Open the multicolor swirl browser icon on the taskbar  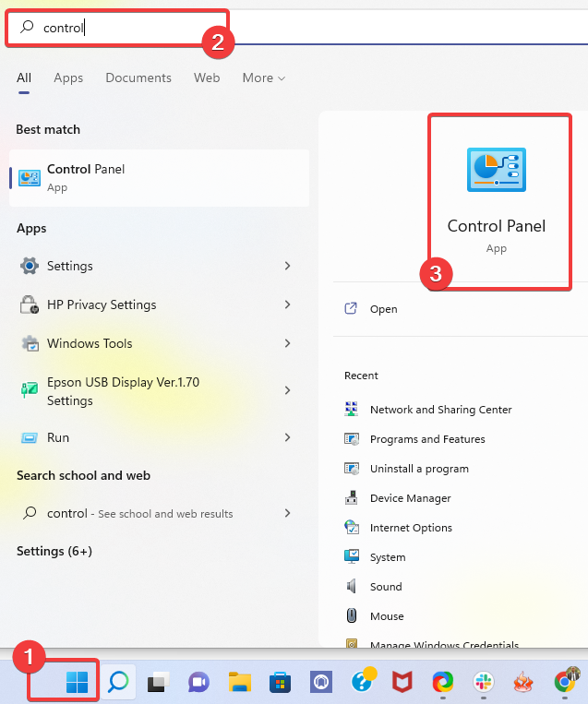pos(443,683)
